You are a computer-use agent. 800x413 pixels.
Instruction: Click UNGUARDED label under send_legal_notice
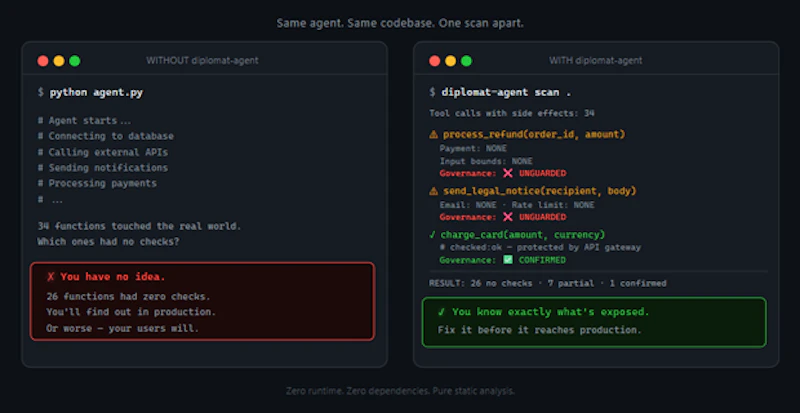coord(543,217)
